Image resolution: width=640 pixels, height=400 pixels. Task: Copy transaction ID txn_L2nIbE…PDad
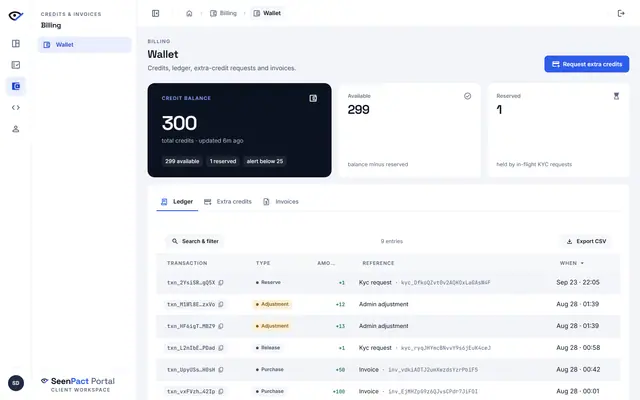click(x=221, y=348)
